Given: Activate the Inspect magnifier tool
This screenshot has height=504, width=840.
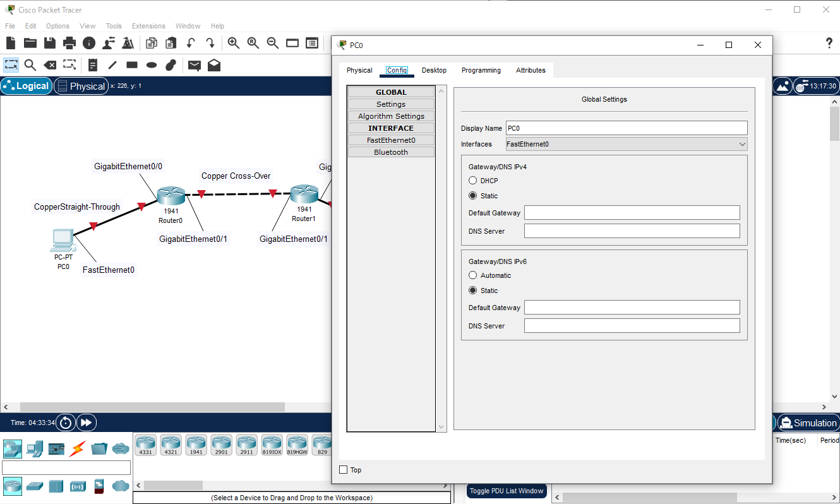Looking at the screenshot, I should click(30, 65).
